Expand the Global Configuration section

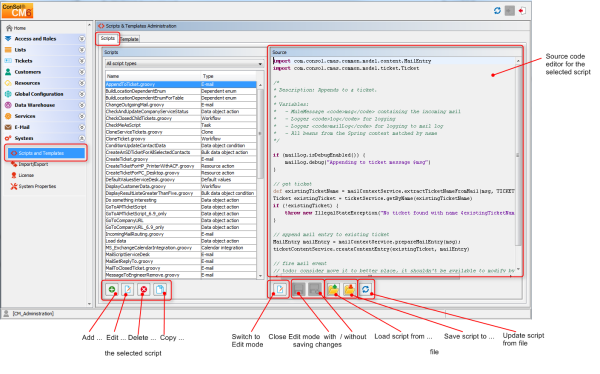pos(82,94)
